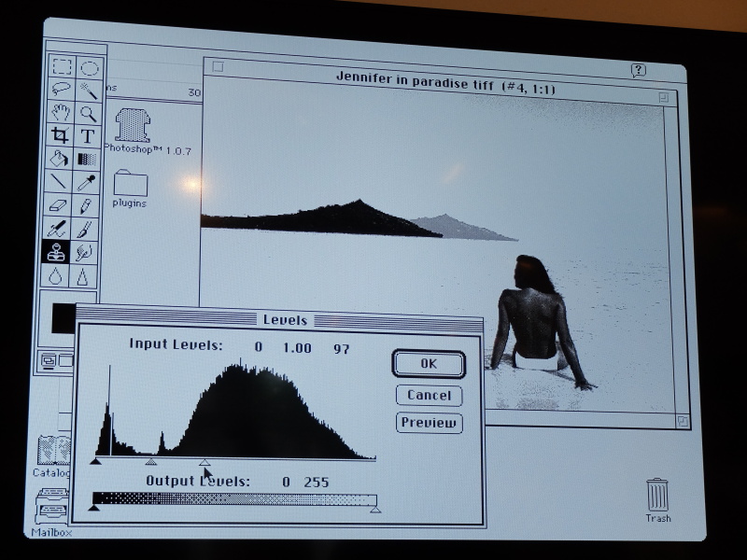Click the image window close box

tap(218, 67)
